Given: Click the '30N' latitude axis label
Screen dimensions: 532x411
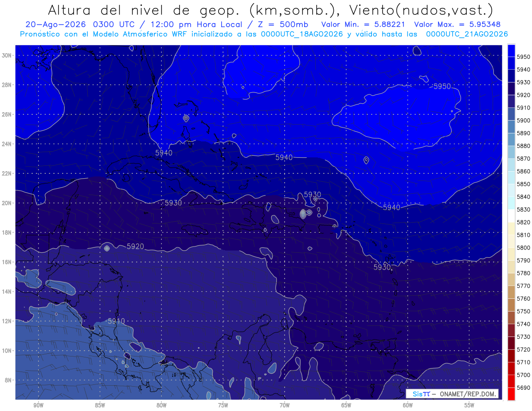Looking at the screenshot, I should (7, 55).
